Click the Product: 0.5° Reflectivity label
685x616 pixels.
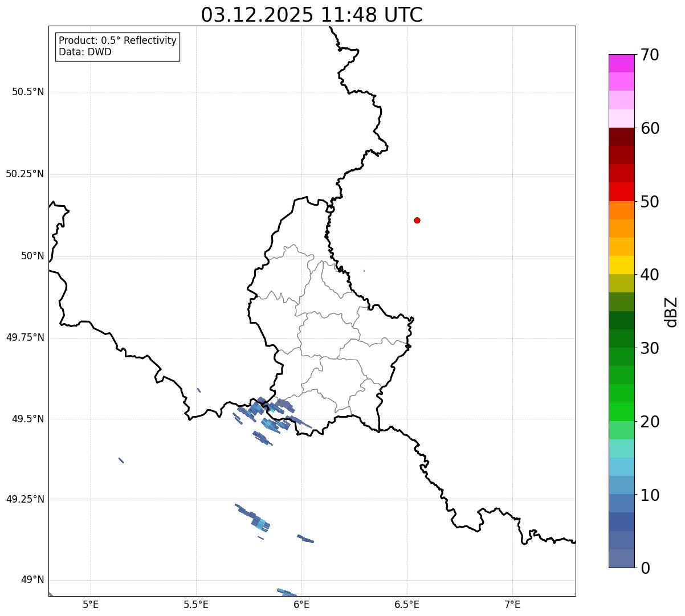pyautogui.click(x=117, y=41)
